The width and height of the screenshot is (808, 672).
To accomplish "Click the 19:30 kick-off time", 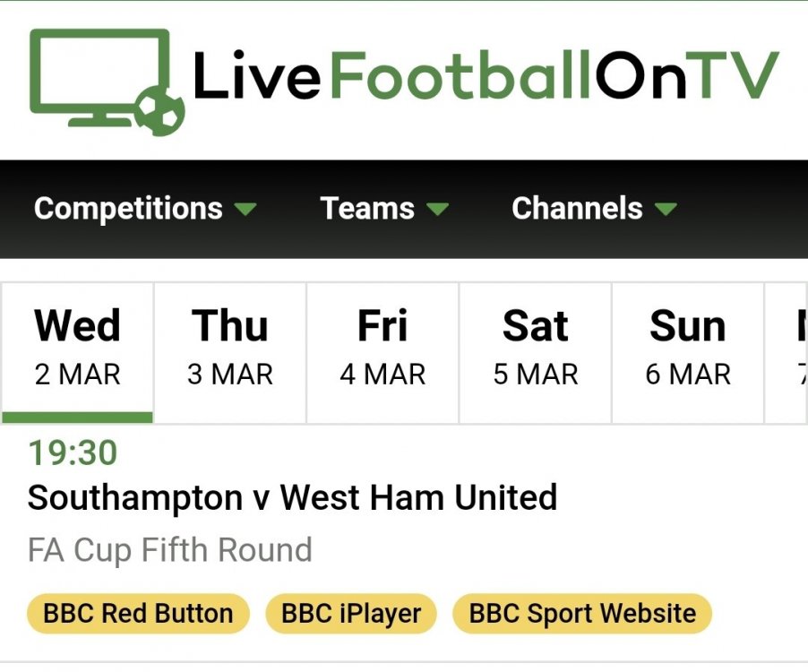I will click(x=73, y=453).
